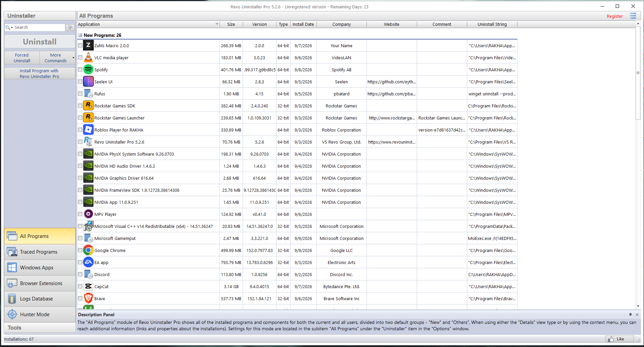Sort by the Install Date column header
Viewport: 644px width, 347px height.
coord(303,24)
